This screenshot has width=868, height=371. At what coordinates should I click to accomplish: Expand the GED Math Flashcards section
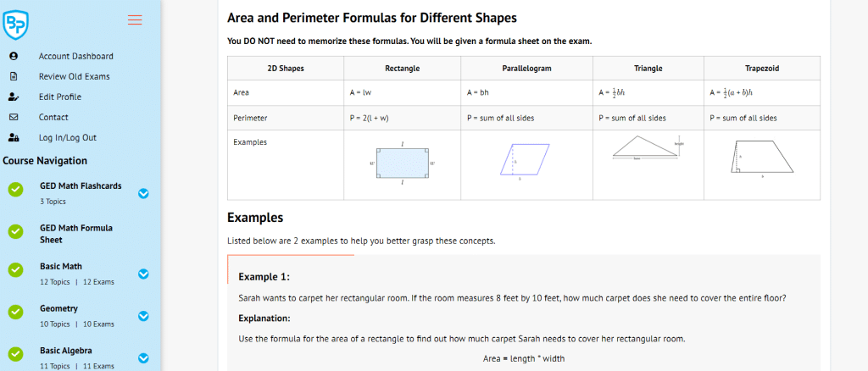tap(143, 193)
